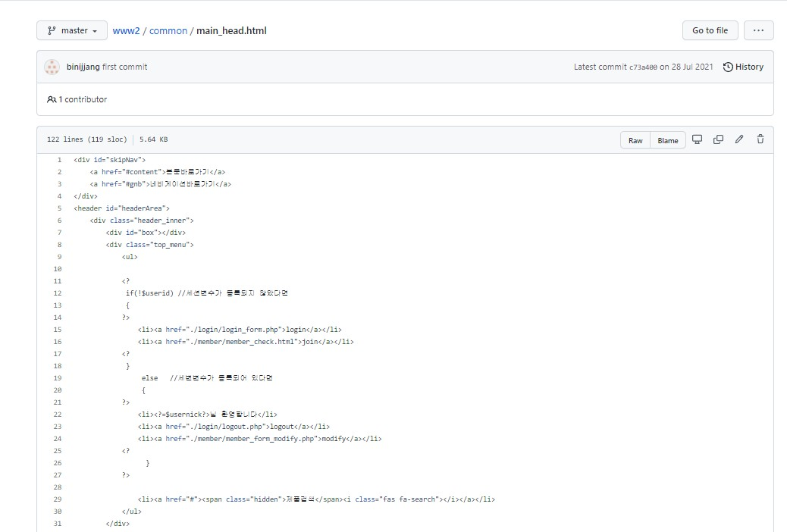Screen dimensions: 787x532
Task: Open file in GitHub Desktop icon
Action: click(x=697, y=139)
